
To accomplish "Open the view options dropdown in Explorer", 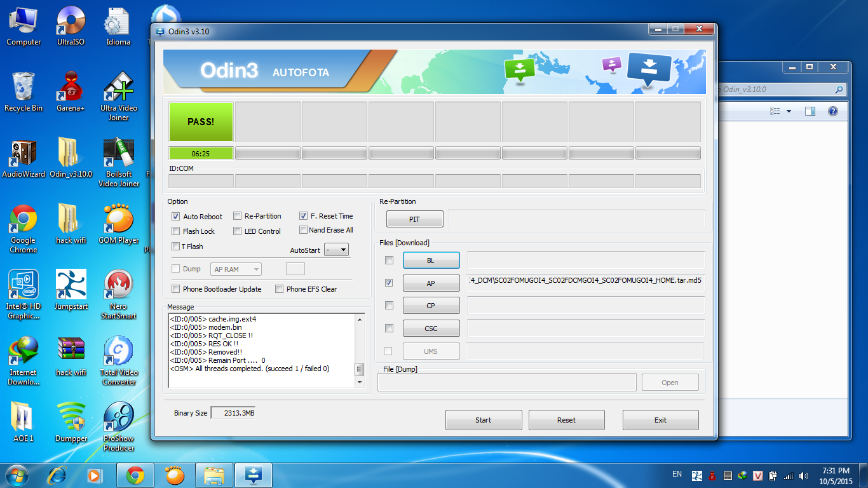I will [789, 111].
